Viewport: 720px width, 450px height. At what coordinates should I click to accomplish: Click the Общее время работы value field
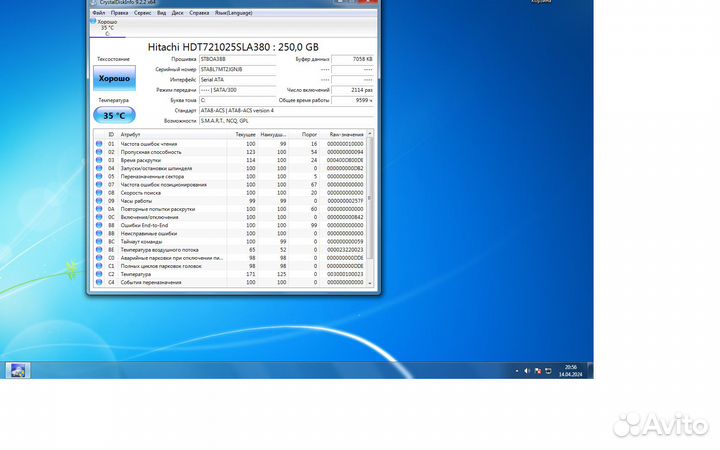[x=353, y=100]
